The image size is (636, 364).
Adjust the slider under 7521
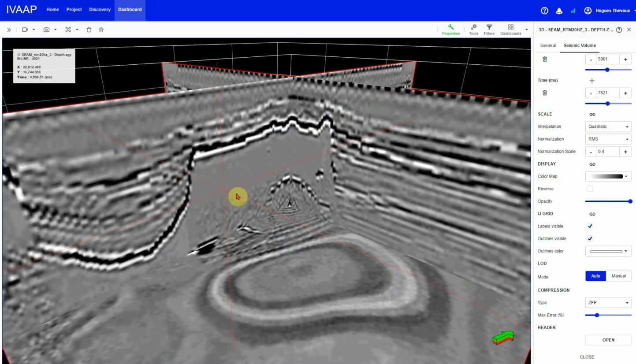click(608, 104)
